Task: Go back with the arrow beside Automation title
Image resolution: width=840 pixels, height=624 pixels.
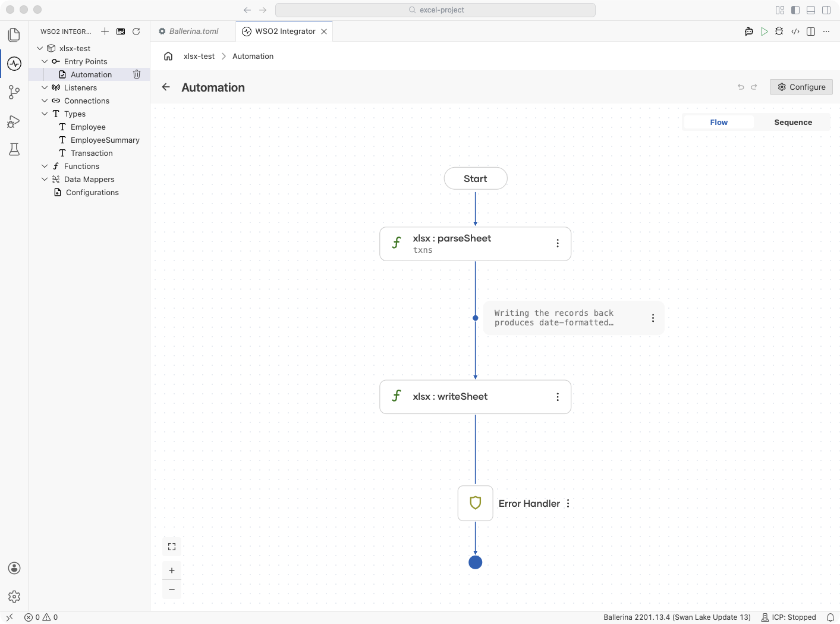Action: pos(166,87)
